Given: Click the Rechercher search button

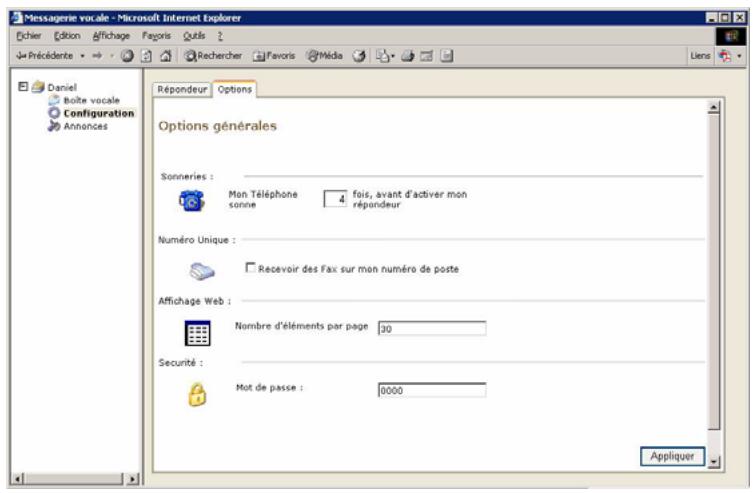Looking at the screenshot, I should pos(213,56).
